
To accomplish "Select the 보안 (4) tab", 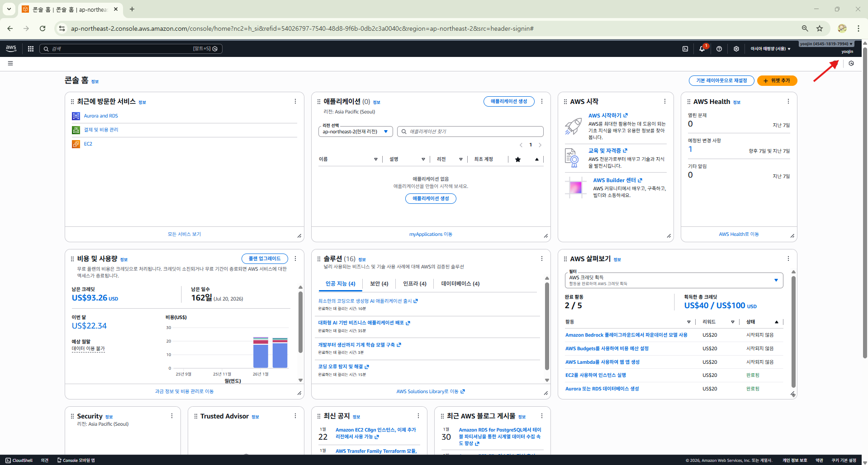I will point(379,284).
